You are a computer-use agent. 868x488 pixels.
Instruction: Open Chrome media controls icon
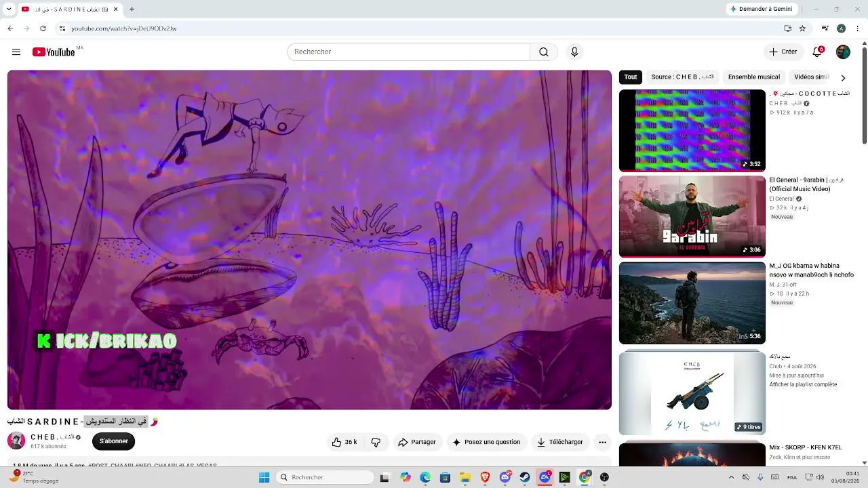[825, 28]
